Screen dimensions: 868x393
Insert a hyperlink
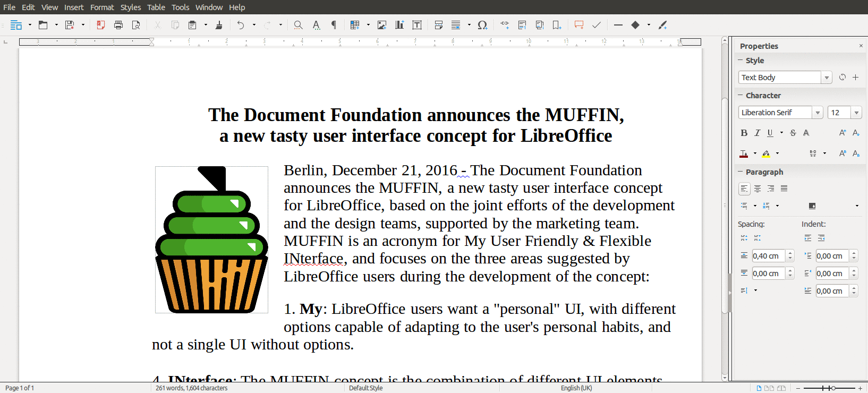pos(505,25)
